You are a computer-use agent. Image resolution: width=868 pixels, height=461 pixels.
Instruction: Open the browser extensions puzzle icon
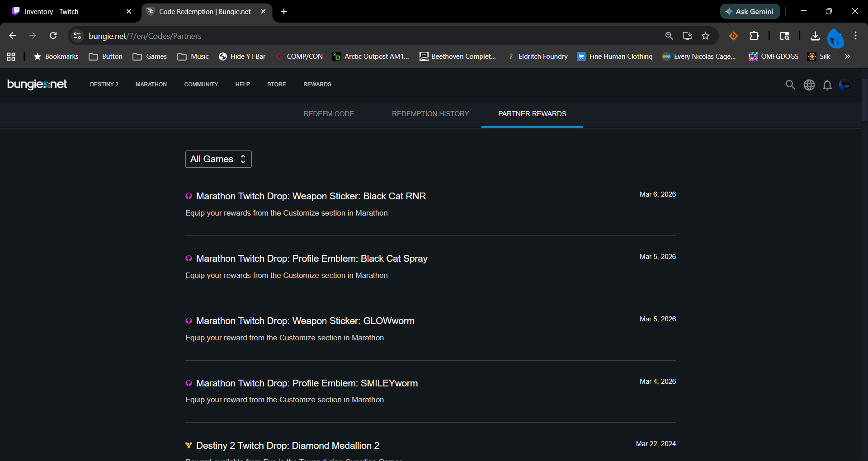coord(754,36)
